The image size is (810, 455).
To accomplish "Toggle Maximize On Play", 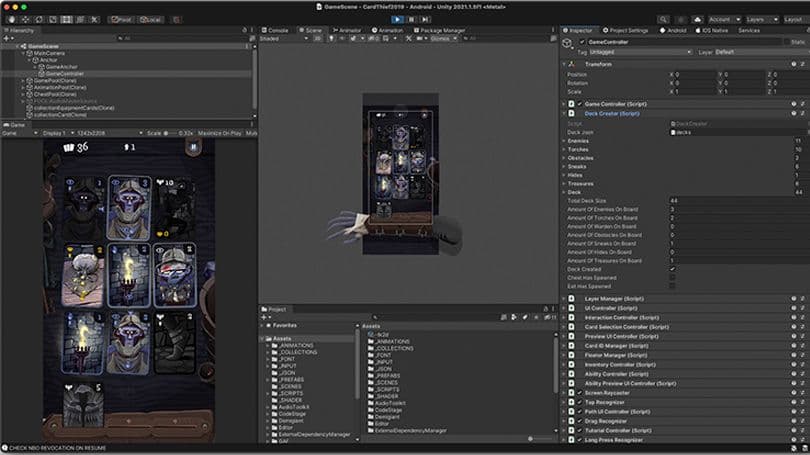I will [x=220, y=133].
